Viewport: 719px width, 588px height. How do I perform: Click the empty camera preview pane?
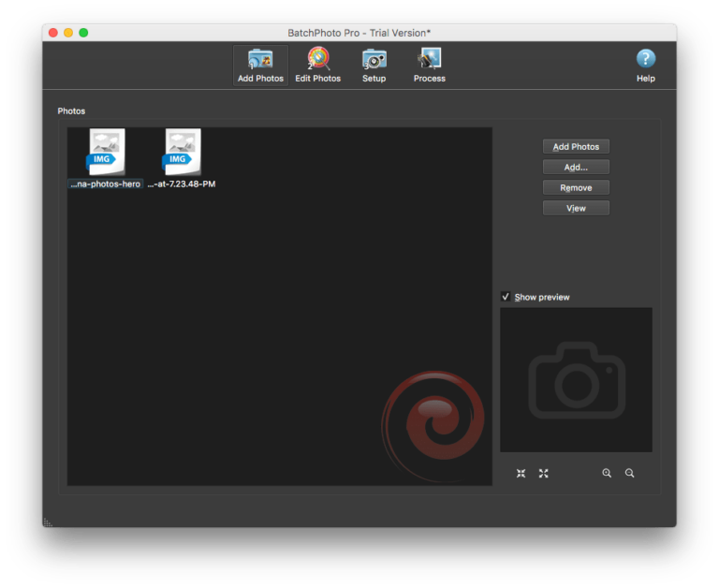click(576, 380)
